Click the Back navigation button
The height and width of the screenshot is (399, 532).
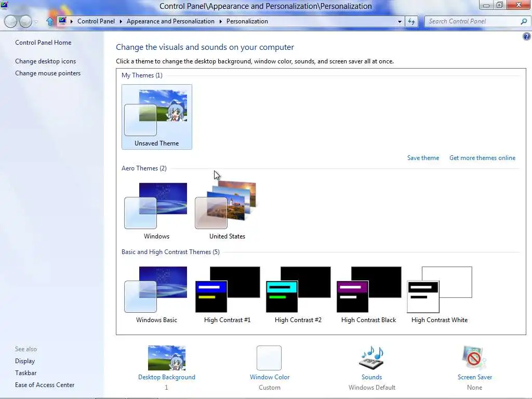coord(10,21)
